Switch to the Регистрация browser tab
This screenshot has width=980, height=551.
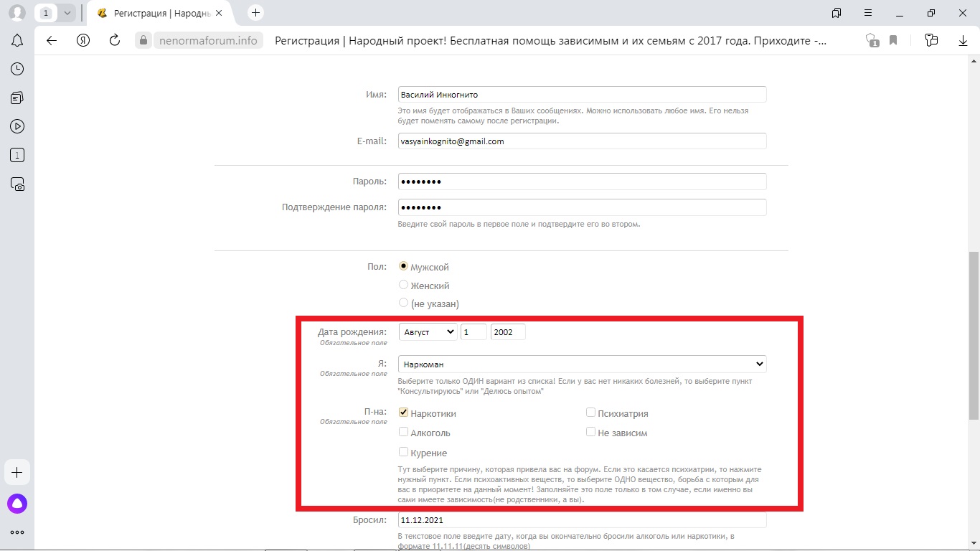(x=161, y=13)
